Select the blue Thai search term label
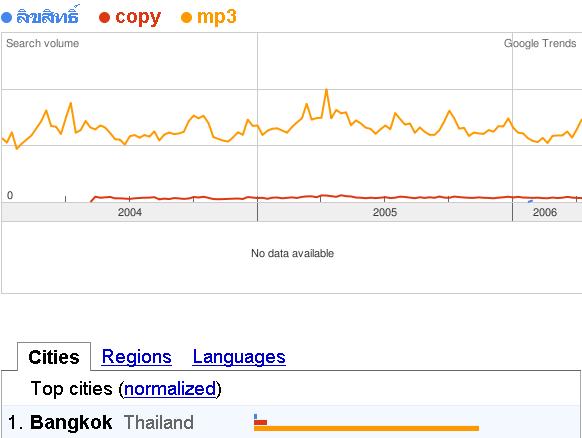The image size is (582, 438). [x=48, y=16]
